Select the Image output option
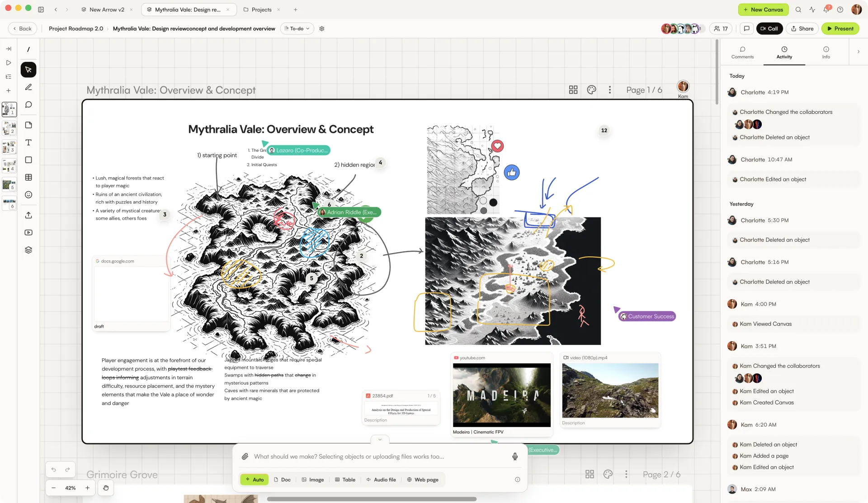Viewport: 868px width, 503px height. point(313,479)
